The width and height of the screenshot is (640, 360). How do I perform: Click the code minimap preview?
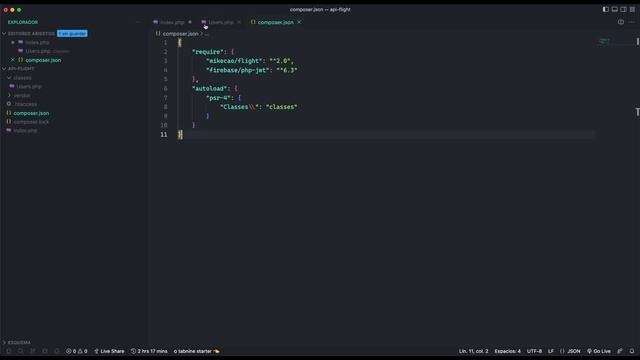[604, 42]
